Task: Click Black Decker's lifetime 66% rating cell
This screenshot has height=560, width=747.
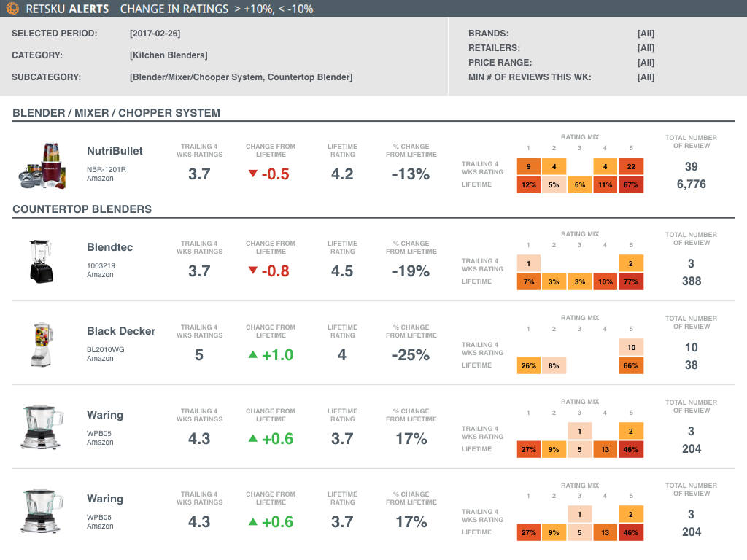Action: (631, 366)
